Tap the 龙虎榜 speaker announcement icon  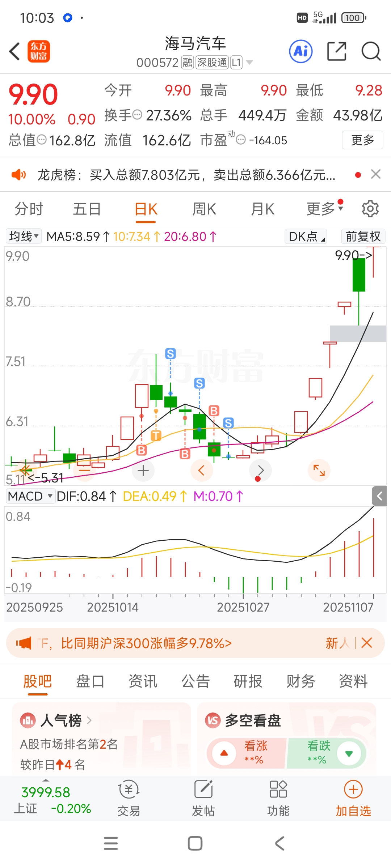click(19, 175)
